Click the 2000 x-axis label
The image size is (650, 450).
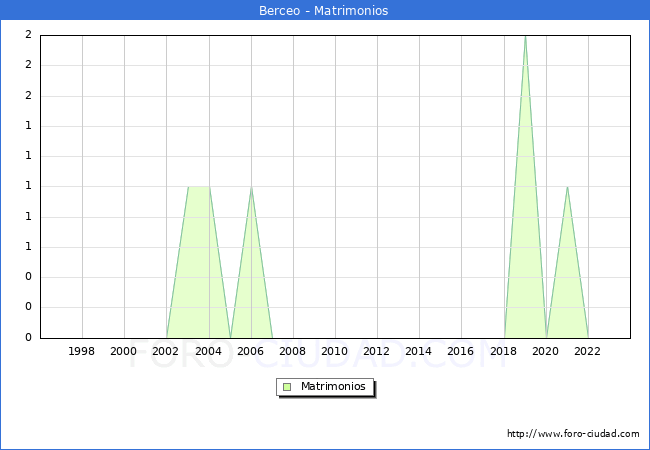(x=124, y=351)
